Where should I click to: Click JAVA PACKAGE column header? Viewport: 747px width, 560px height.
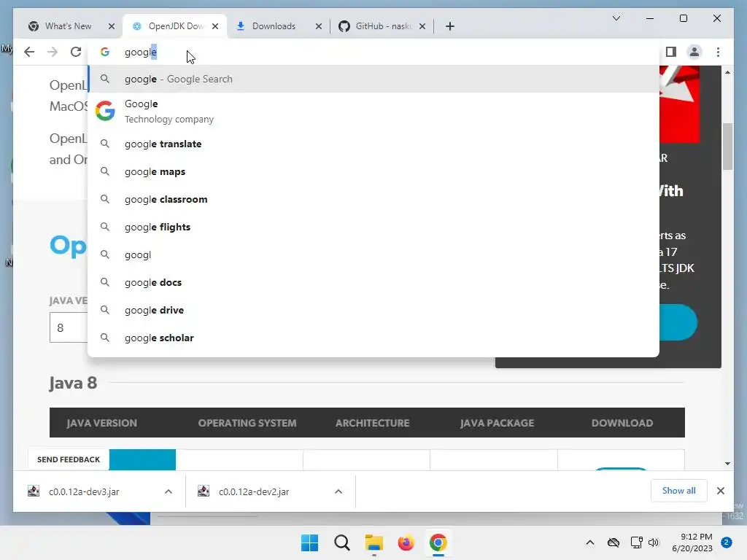pyautogui.click(x=498, y=423)
